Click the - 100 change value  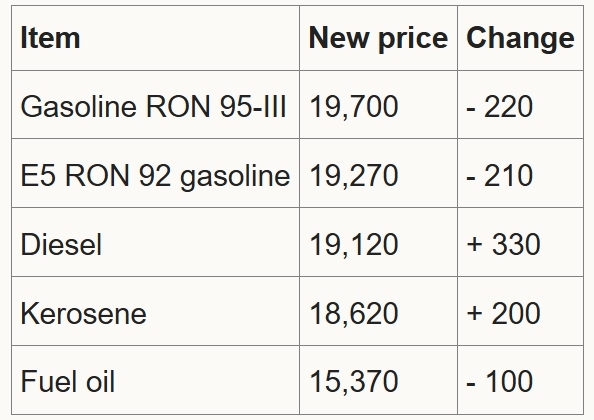pyautogui.click(x=500, y=381)
